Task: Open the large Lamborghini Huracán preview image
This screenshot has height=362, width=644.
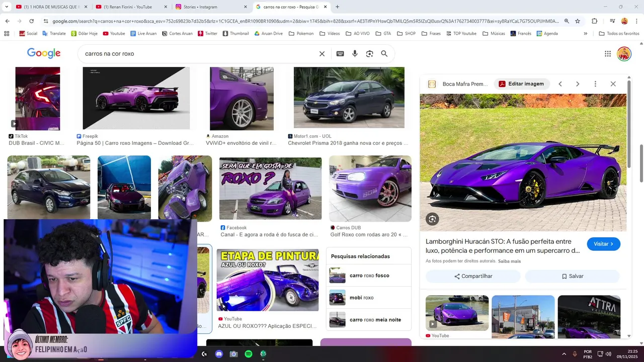Action: 523,162
